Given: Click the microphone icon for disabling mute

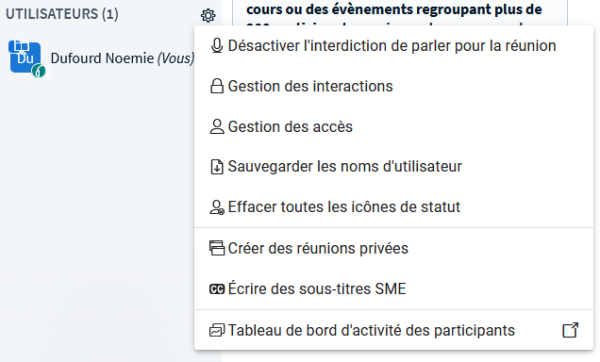Looking at the screenshot, I should 217,46.
